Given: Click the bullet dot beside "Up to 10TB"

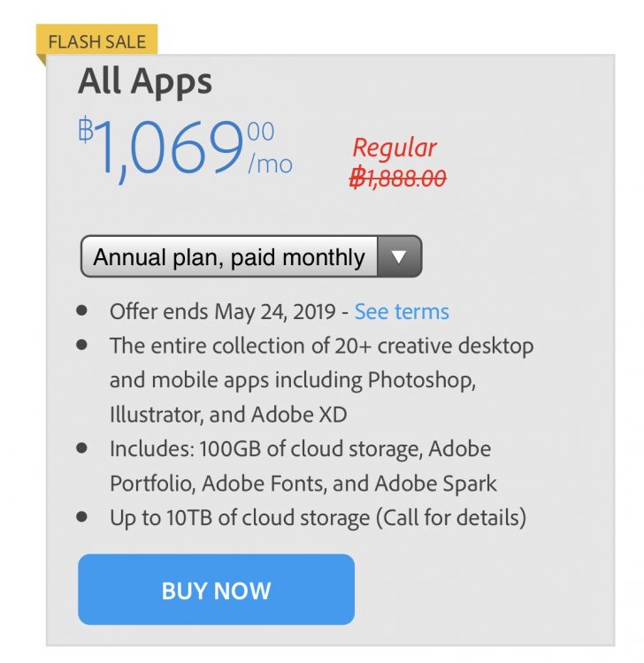Looking at the screenshot, I should 82,516.
